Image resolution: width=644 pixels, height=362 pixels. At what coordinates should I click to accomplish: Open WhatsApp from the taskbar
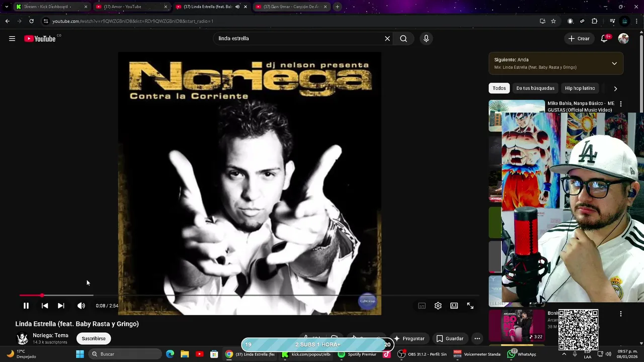tap(521, 354)
